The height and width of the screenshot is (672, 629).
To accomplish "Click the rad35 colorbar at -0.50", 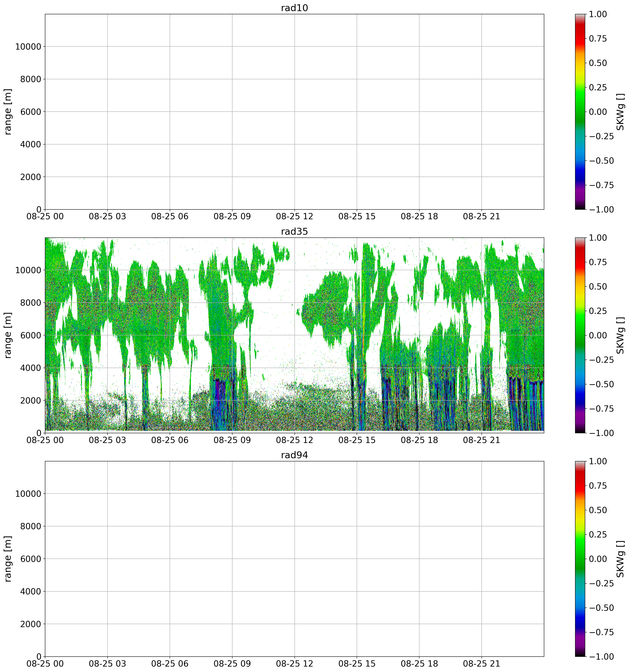I will (x=580, y=384).
